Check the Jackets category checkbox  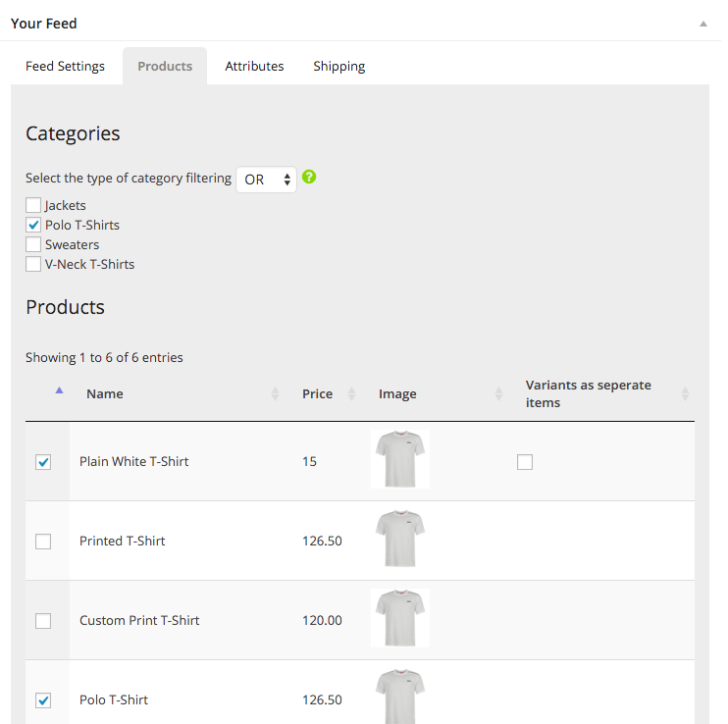tap(33, 205)
